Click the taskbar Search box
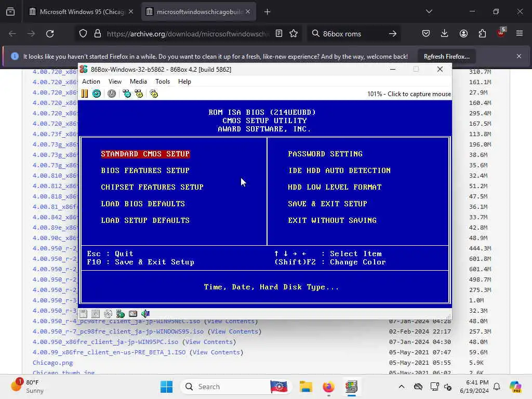 [x=236, y=387]
